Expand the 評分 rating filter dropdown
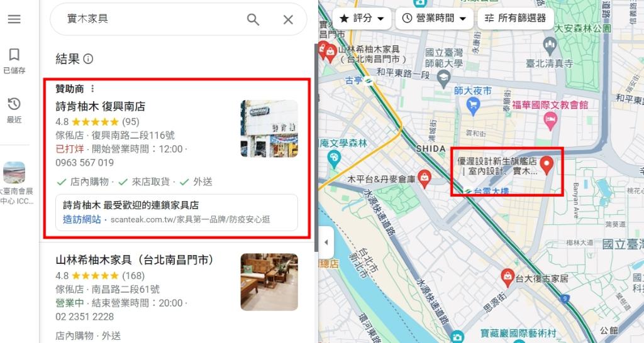Image resolution: width=644 pixels, height=343 pixels. click(x=362, y=18)
